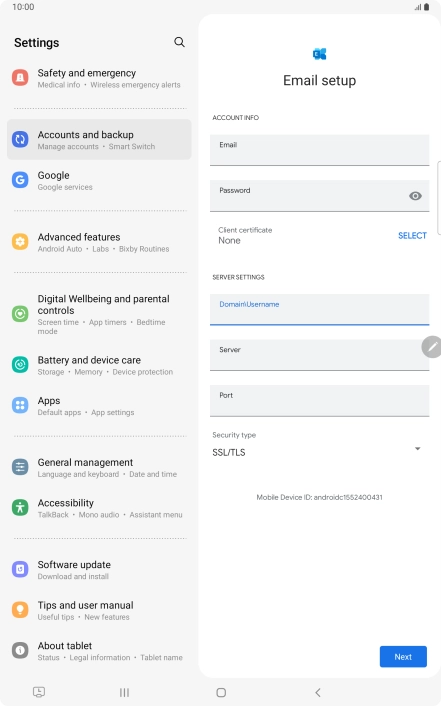Expand the Security type dropdown arrow
Viewport: 441px width, 706px height.
(x=418, y=448)
